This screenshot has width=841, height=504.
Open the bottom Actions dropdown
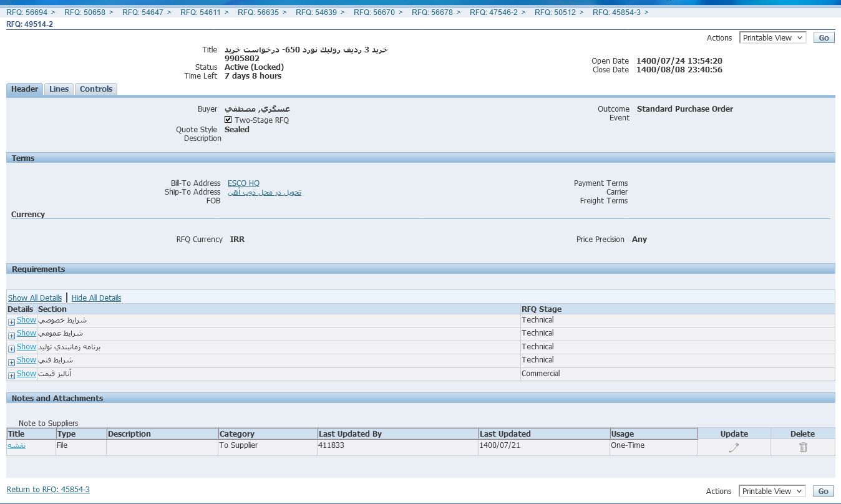tap(772, 491)
